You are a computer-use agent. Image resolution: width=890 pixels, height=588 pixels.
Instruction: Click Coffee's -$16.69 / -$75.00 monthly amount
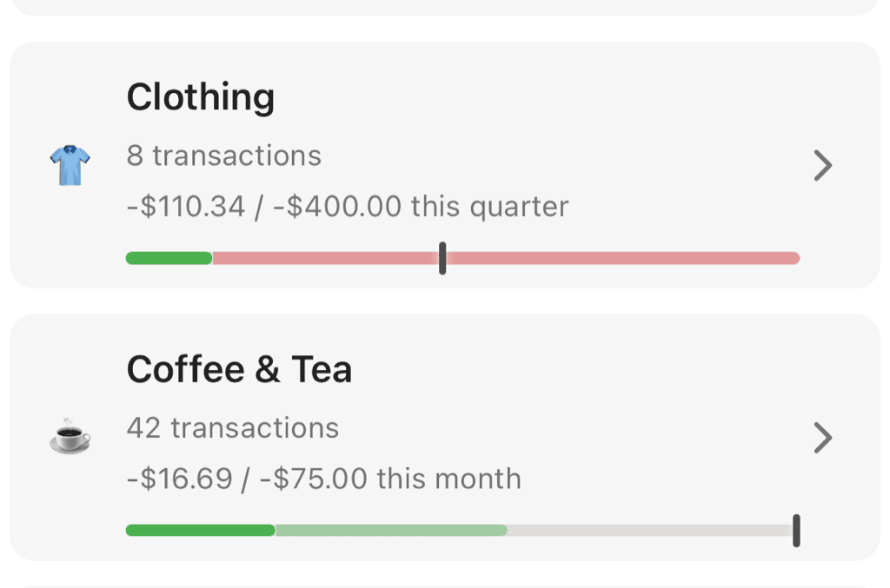(x=324, y=479)
